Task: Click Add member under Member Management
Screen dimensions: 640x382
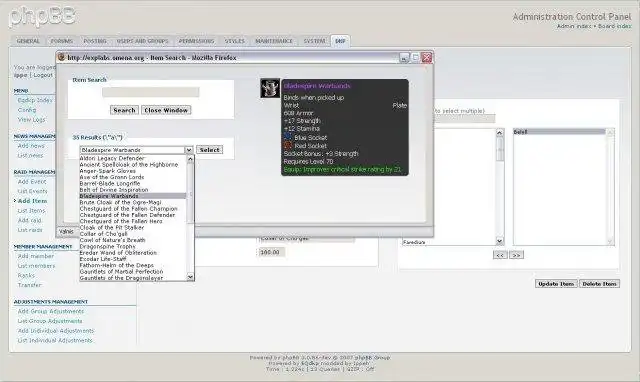Action: tap(36, 256)
